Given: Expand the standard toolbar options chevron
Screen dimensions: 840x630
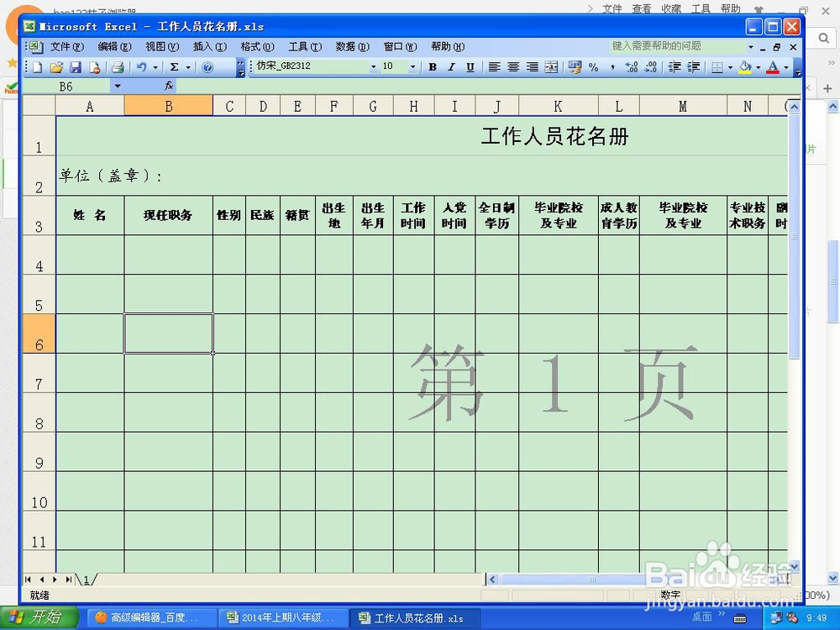Looking at the screenshot, I should pyautogui.click(x=240, y=67).
